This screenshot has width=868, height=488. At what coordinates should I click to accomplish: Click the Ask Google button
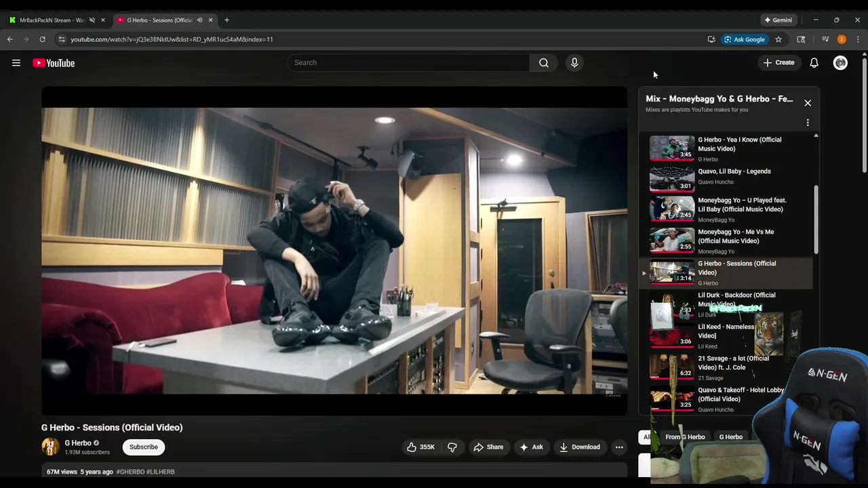point(745,39)
